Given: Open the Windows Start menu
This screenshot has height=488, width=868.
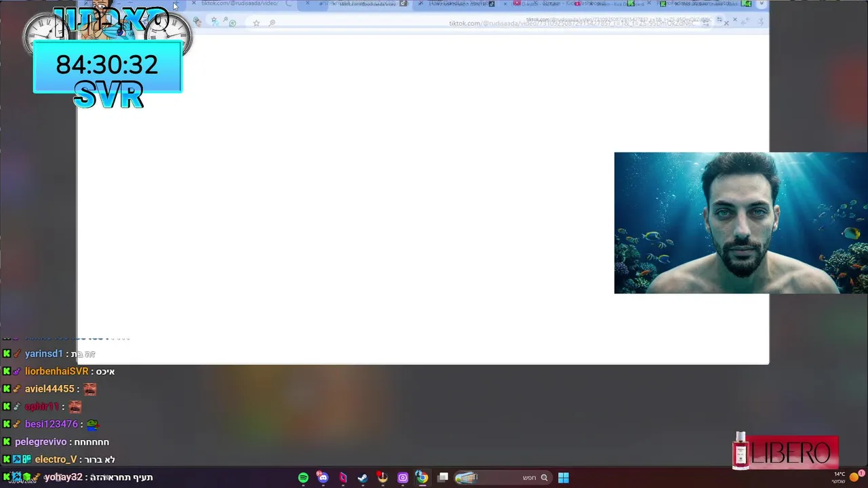Looking at the screenshot, I should point(563,478).
